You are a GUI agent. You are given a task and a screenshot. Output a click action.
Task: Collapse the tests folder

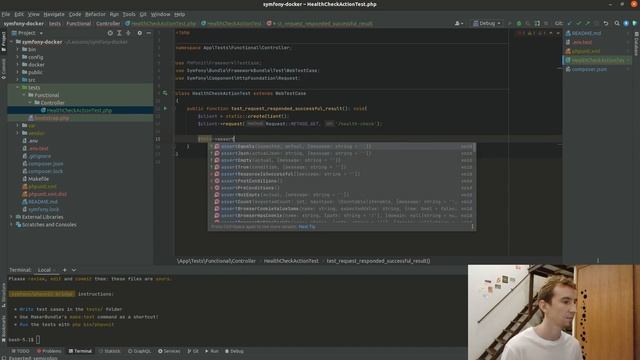pyautogui.click(x=18, y=87)
